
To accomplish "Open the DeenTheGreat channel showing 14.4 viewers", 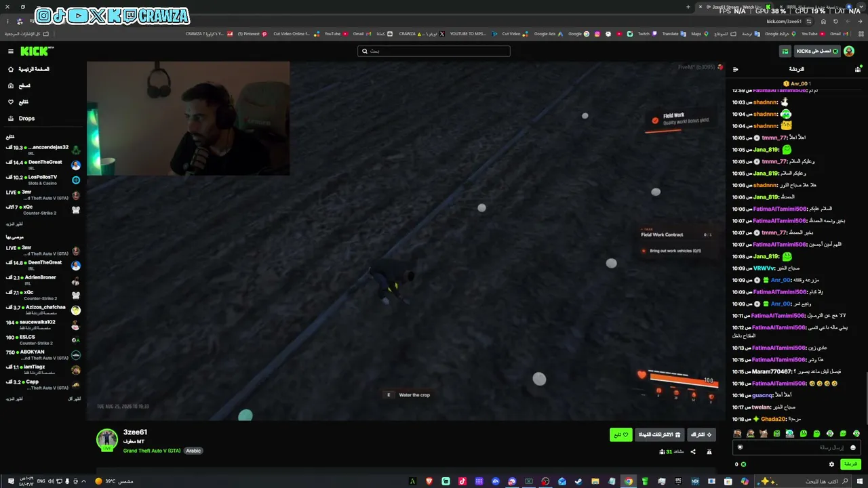I will click(x=43, y=165).
